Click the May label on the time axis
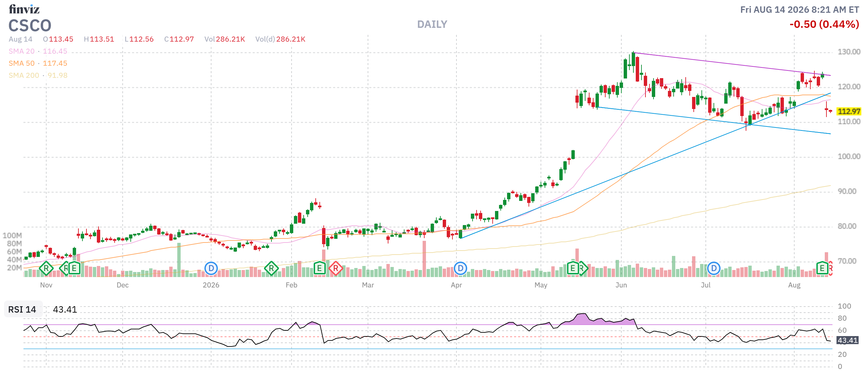The width and height of the screenshot is (868, 377). [541, 285]
